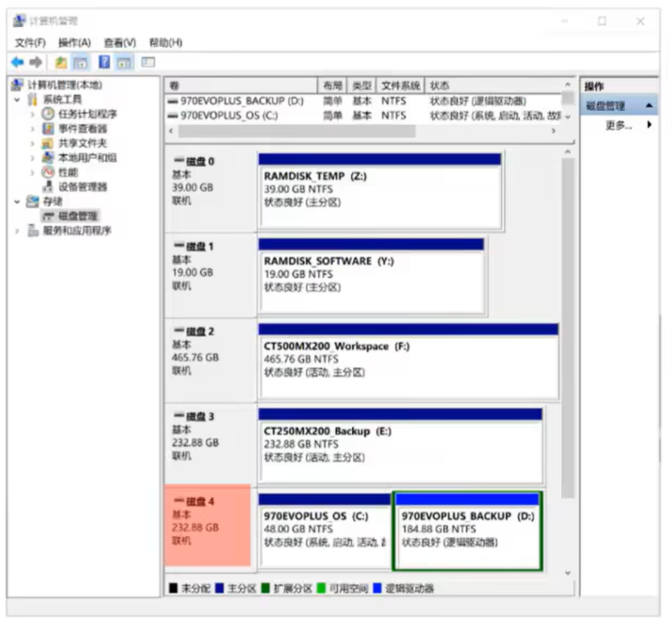Sort by the 卷 column header
This screenshot has width=672, height=628.
click(241, 85)
